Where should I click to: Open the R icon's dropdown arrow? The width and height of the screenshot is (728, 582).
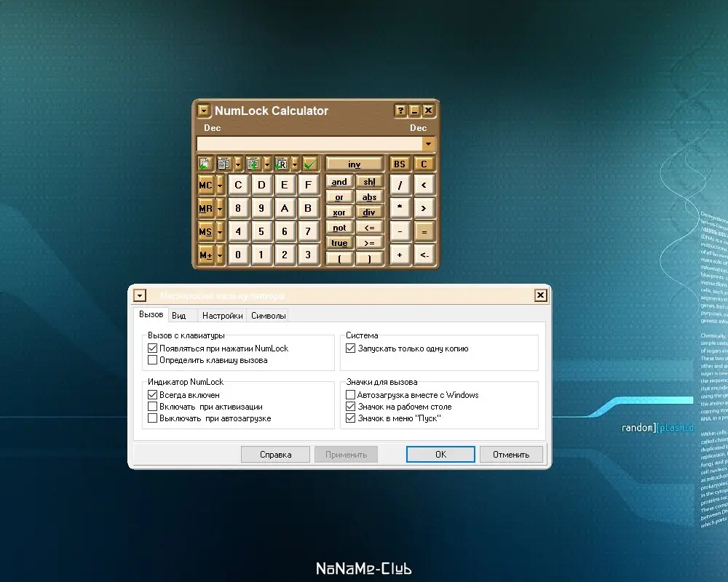[295, 164]
